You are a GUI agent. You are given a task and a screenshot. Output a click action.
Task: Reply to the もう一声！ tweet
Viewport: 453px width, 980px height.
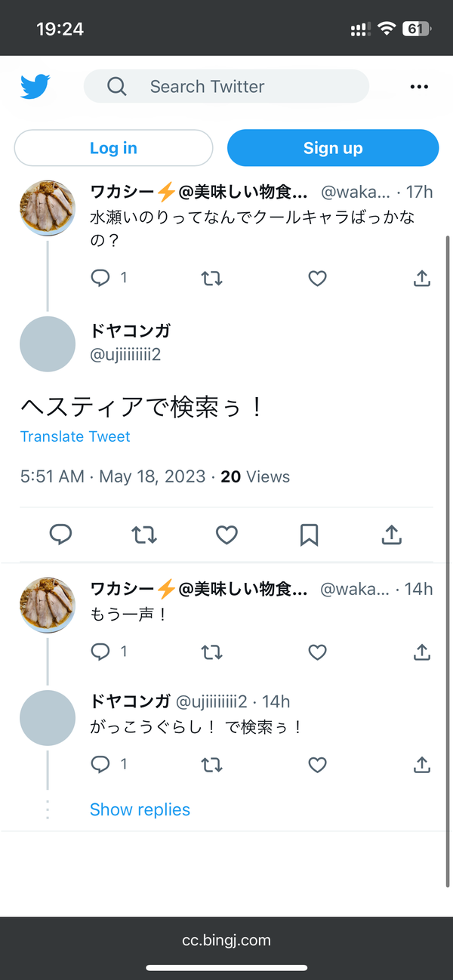[100, 652]
